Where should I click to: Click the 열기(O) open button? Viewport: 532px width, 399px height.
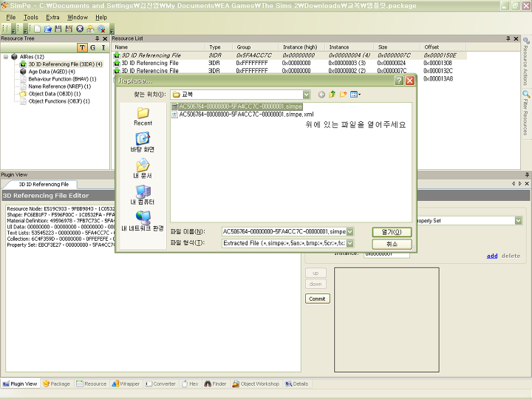click(x=391, y=231)
